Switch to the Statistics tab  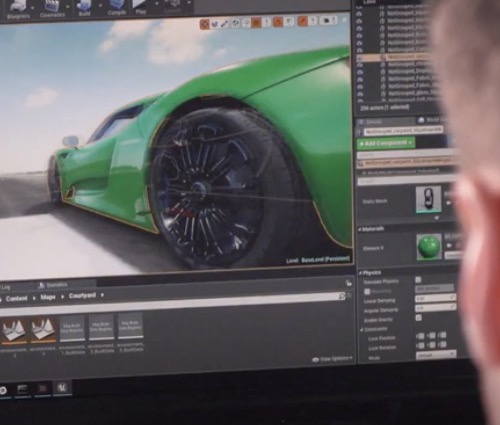point(53,285)
